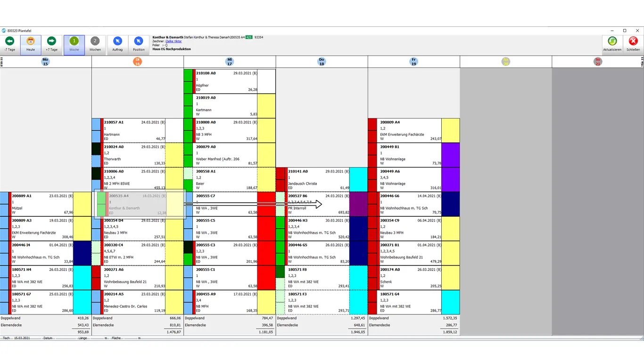Click order 200889 A1 Mützel entry
The width and height of the screenshot is (644, 362).
click(42, 204)
